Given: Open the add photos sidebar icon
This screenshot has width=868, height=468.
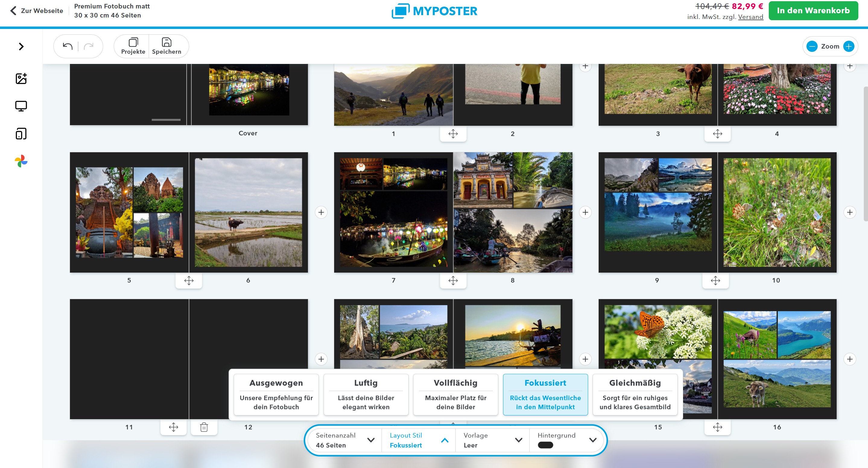Looking at the screenshot, I should (21, 78).
